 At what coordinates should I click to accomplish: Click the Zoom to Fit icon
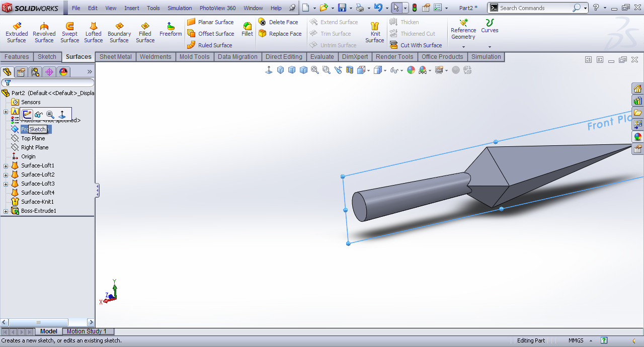(x=315, y=70)
